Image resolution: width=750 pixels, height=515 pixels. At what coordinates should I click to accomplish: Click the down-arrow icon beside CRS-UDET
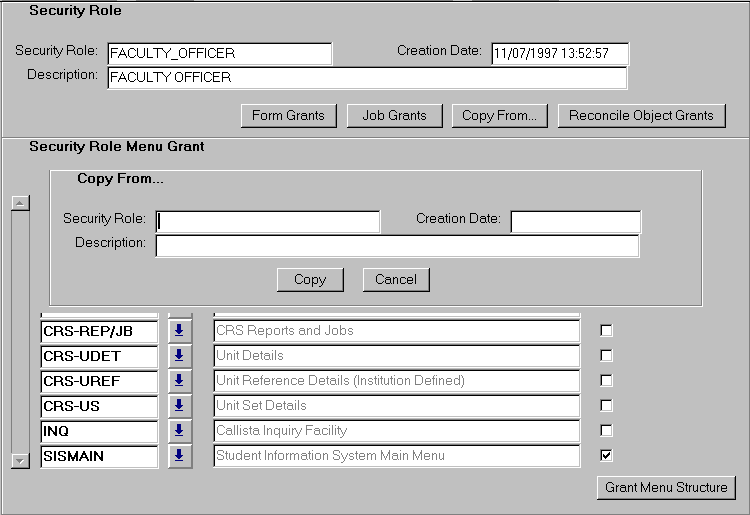point(179,356)
